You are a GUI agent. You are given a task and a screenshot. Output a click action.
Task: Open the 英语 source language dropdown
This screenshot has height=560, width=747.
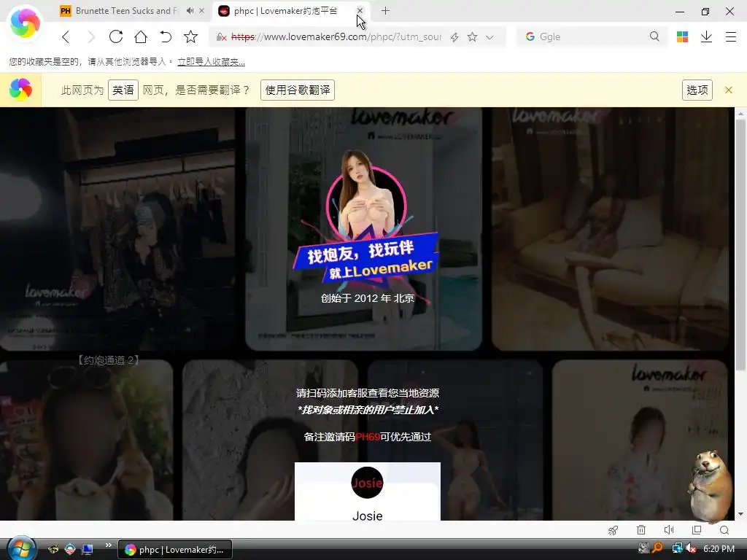(x=123, y=90)
